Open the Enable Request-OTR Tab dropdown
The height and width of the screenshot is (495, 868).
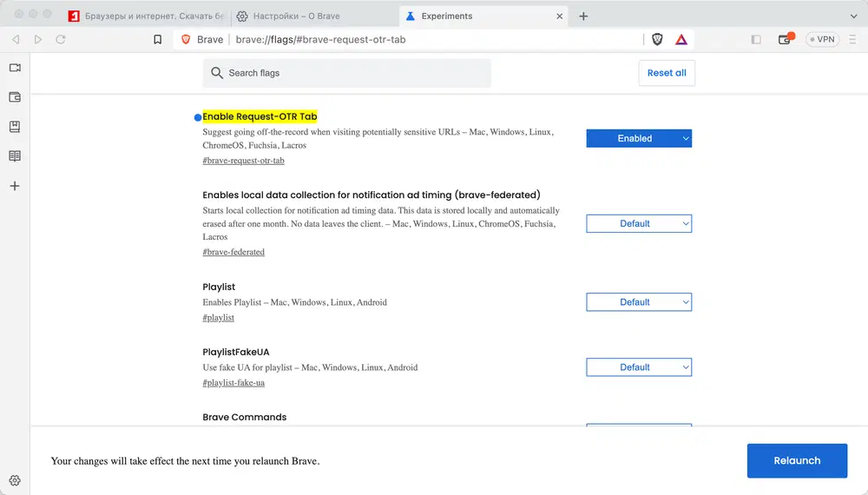point(639,138)
